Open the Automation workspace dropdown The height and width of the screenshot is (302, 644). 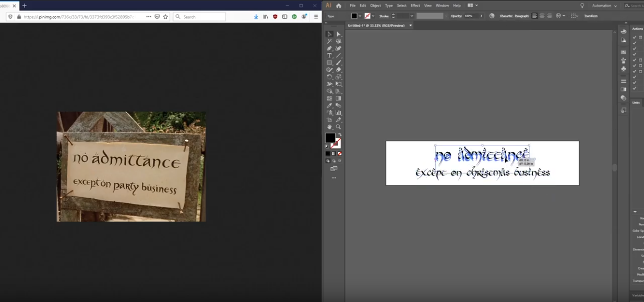click(x=604, y=6)
